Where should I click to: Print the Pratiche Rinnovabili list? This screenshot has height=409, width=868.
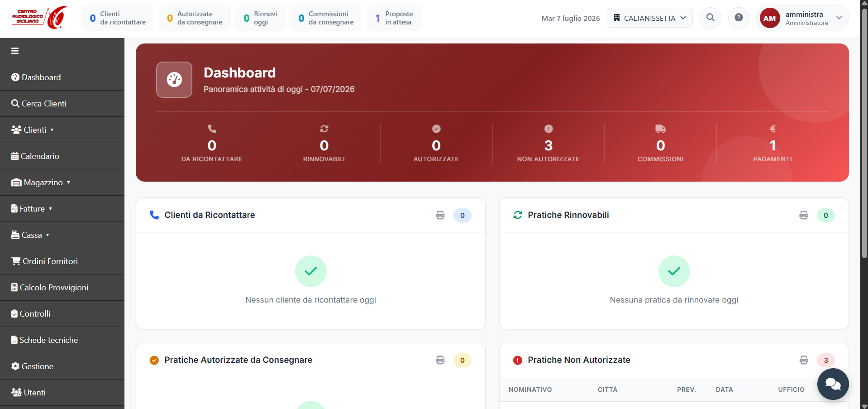point(804,215)
